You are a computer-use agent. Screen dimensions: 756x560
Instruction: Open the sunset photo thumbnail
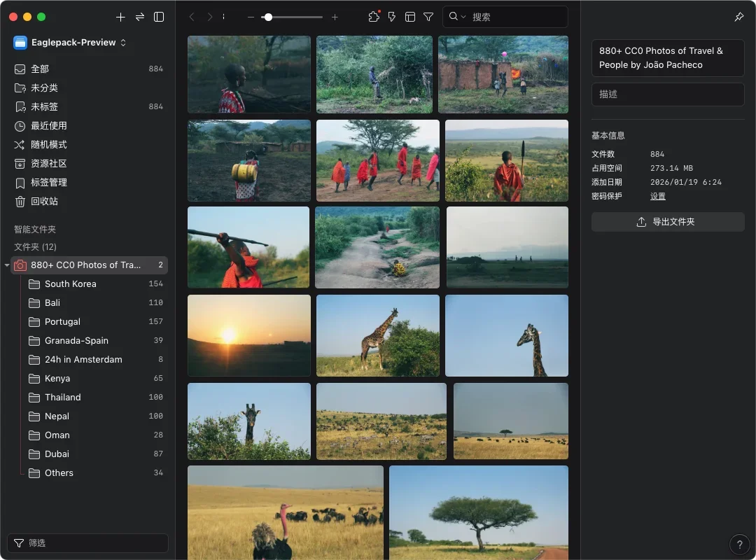248,335
